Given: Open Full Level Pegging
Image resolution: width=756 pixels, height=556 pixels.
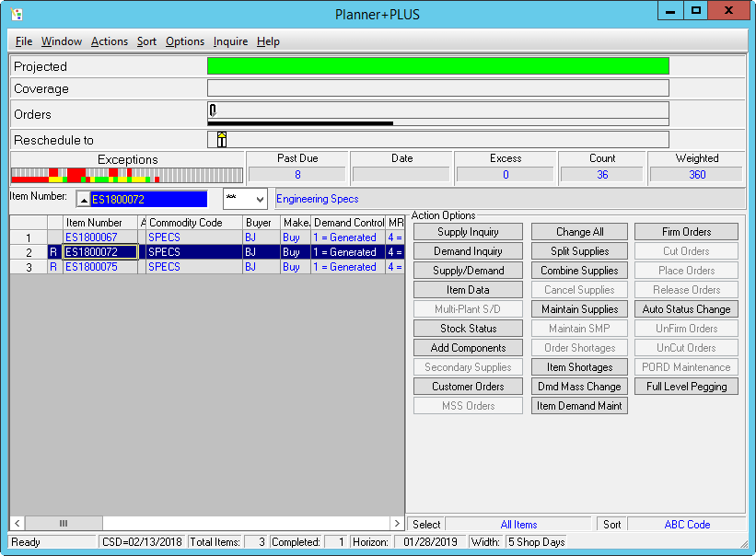Looking at the screenshot, I should [686, 386].
